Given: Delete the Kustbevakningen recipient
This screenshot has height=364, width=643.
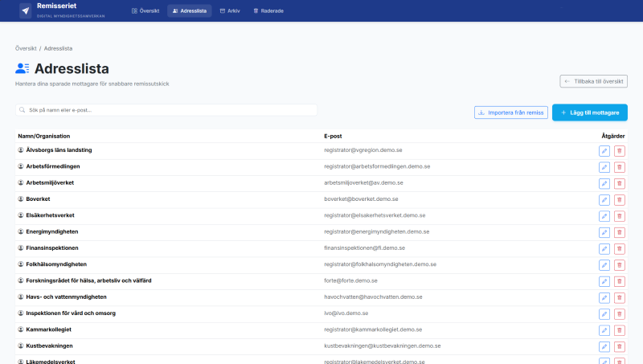Looking at the screenshot, I should (619, 346).
